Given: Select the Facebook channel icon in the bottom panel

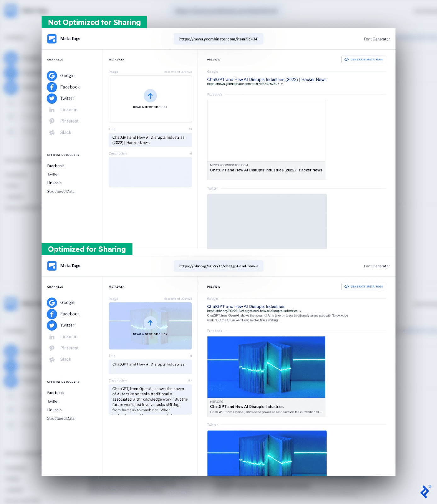Looking at the screenshot, I should click(52, 314).
